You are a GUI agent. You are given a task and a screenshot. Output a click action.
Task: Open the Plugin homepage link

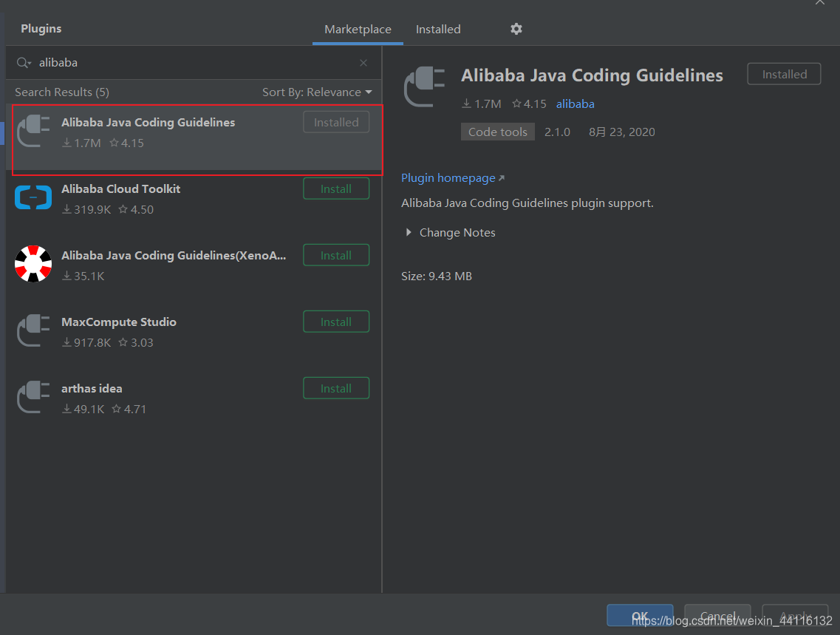click(x=453, y=178)
